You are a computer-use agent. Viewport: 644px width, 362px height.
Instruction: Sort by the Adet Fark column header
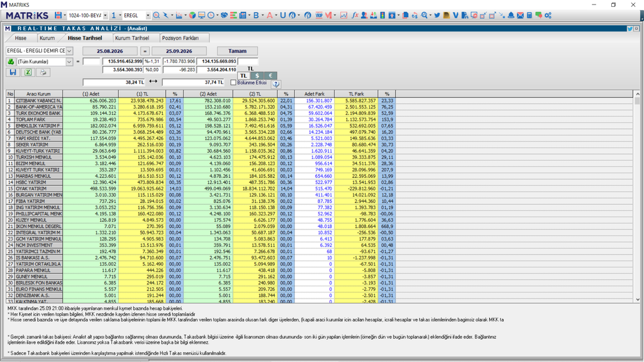click(314, 94)
